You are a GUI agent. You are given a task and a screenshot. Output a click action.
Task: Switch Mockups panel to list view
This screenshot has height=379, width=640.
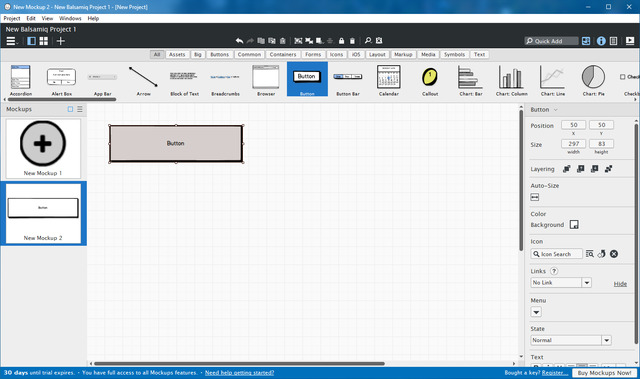click(80, 109)
